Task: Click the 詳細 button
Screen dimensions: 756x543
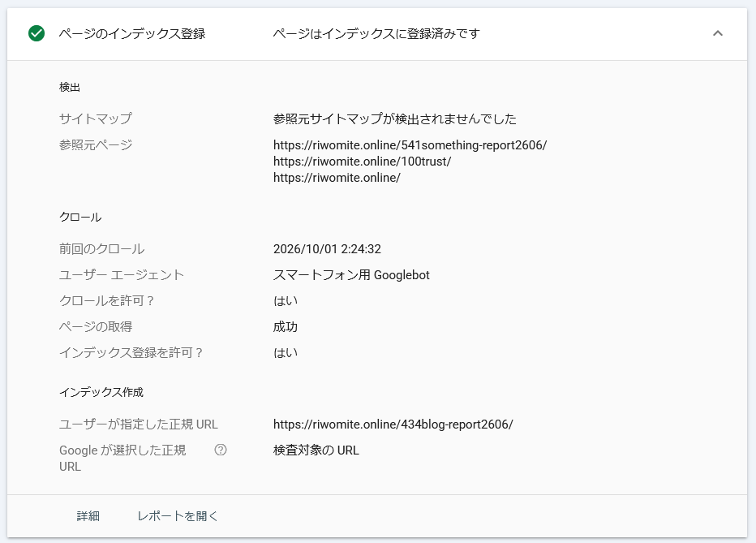Action: pyautogui.click(x=88, y=516)
